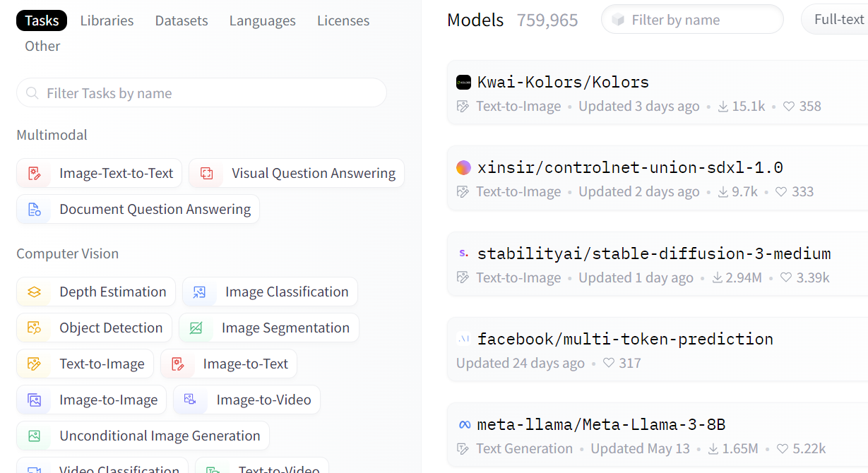Click 'Updated 24 days ago' text
The width and height of the screenshot is (868, 473).
pos(521,364)
